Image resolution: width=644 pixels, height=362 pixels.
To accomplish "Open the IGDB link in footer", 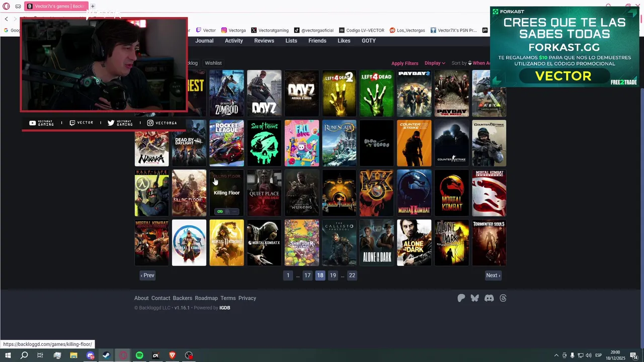I will tap(225, 308).
